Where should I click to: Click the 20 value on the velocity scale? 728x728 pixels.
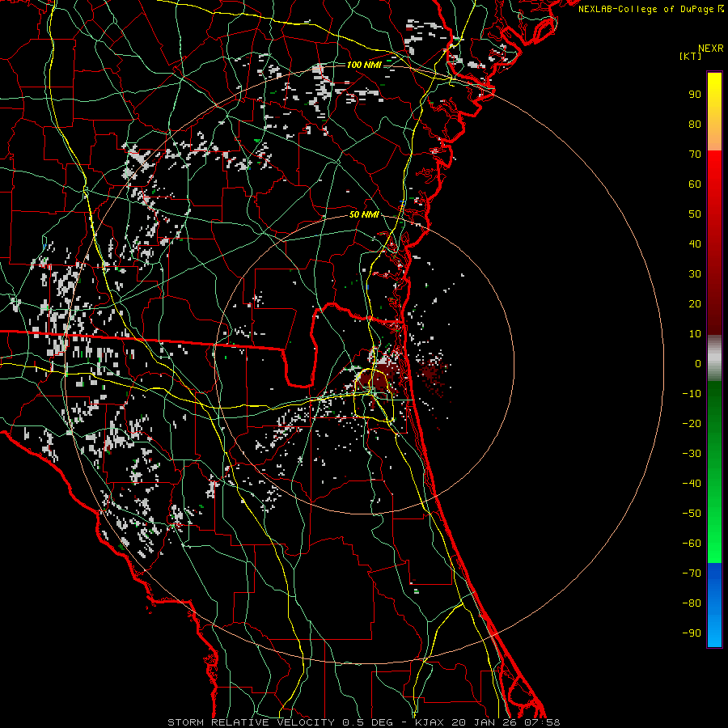point(695,304)
